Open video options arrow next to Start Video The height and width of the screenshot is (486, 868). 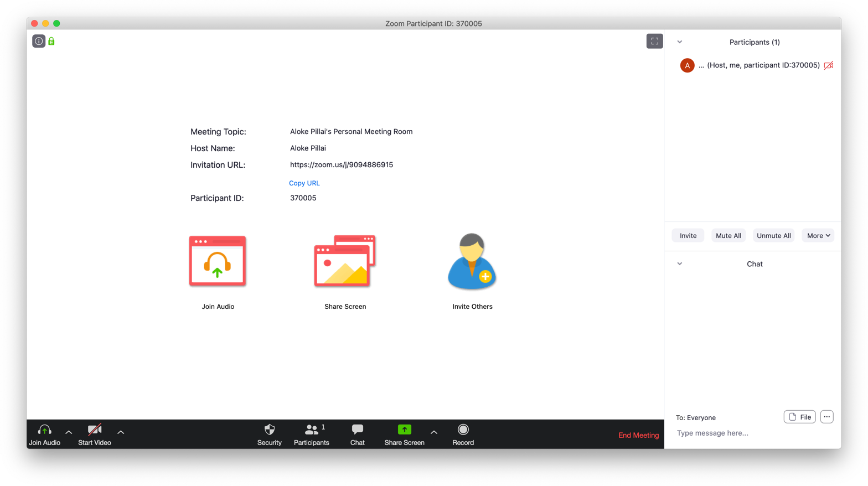(x=121, y=432)
